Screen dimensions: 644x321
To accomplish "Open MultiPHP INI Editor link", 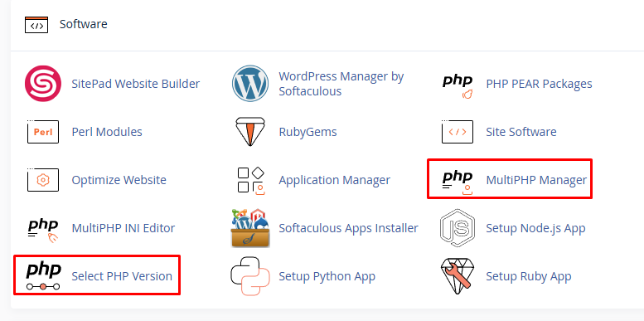I will (x=123, y=228).
